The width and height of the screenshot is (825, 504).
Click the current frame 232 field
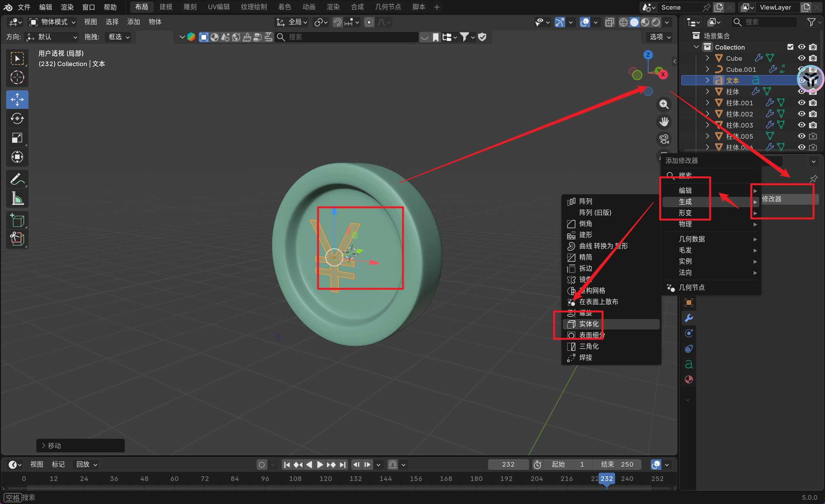tap(508, 464)
